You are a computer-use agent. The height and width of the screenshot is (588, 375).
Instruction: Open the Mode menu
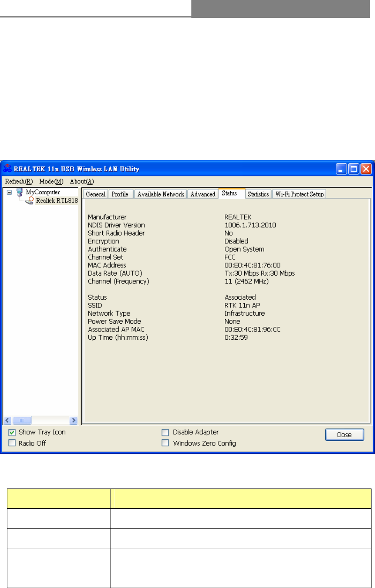pos(51,181)
